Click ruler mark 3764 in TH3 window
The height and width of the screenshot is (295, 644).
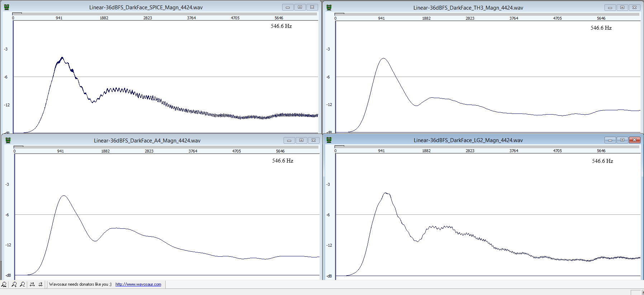(x=514, y=18)
